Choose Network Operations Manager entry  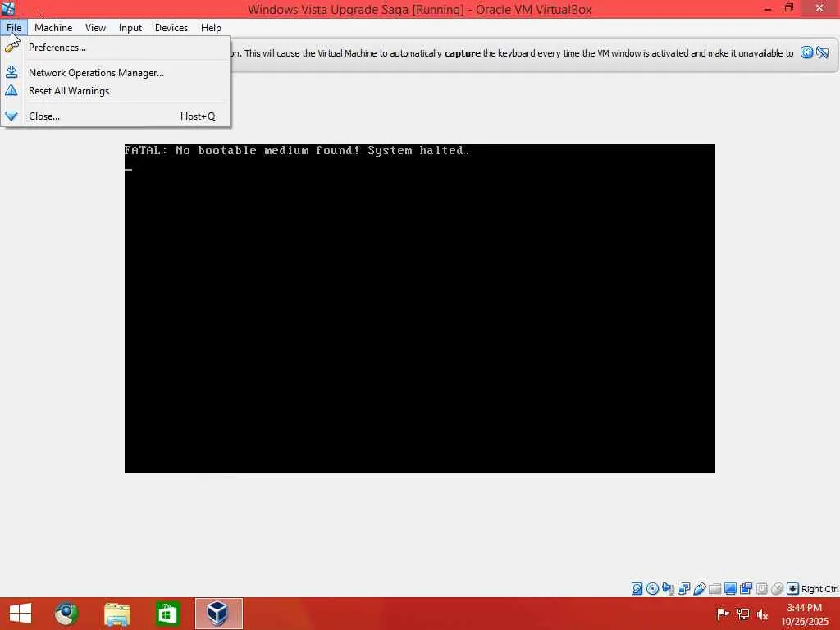click(x=97, y=72)
